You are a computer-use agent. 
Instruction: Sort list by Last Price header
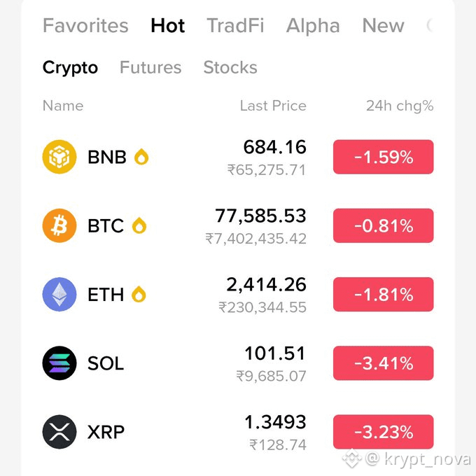[273, 106]
